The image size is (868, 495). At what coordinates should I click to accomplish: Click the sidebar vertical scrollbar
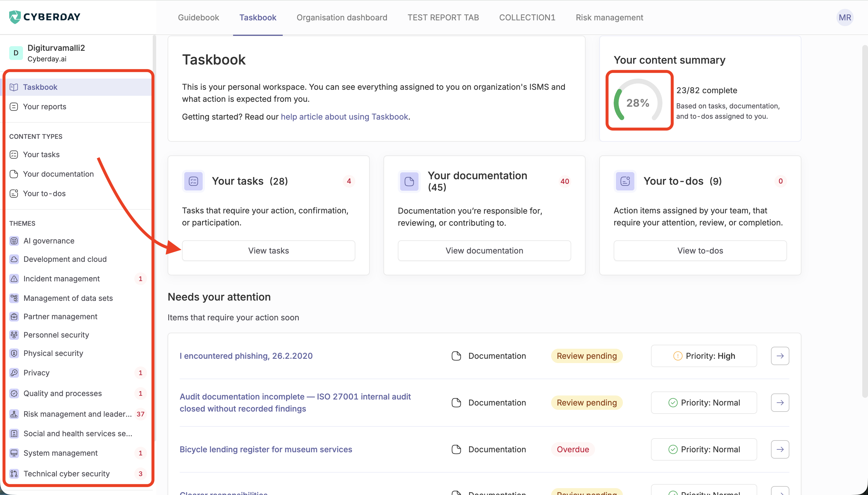(x=154, y=238)
